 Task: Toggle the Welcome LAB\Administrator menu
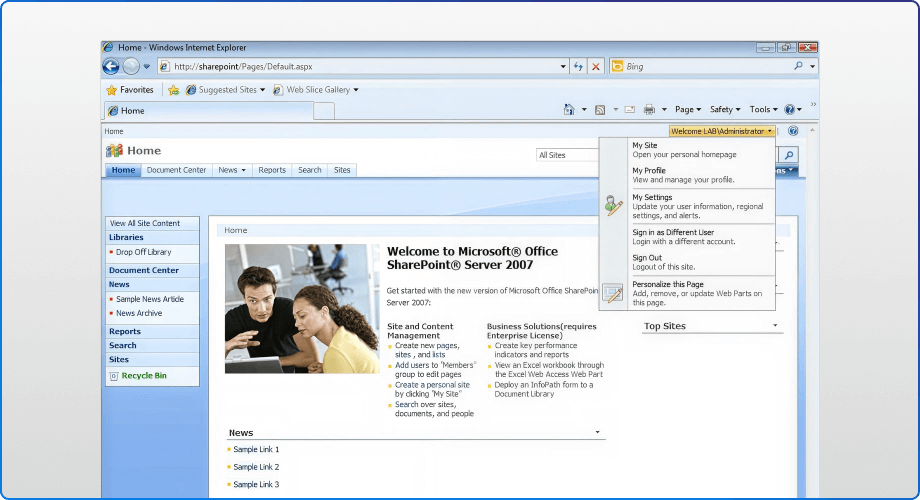tap(722, 131)
